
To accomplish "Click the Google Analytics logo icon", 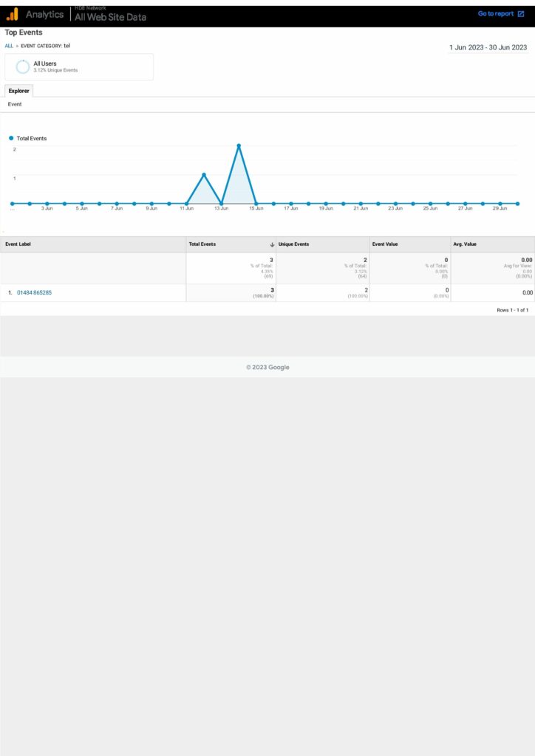I will (x=13, y=14).
